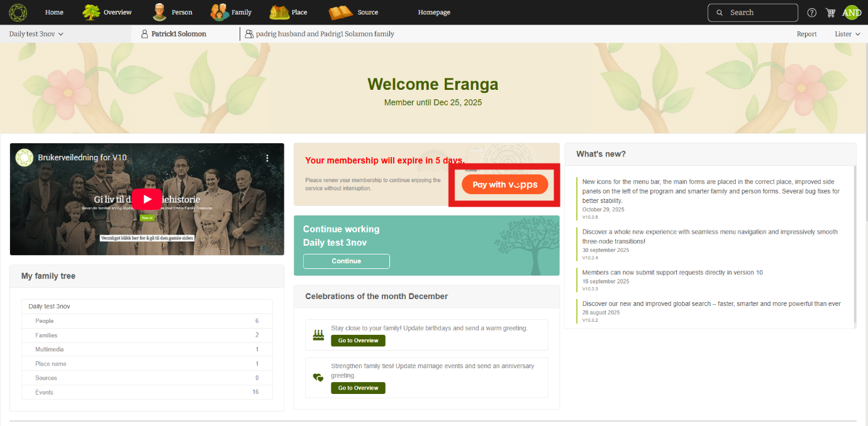Click the Embla logo icon in top-left

coord(18,13)
